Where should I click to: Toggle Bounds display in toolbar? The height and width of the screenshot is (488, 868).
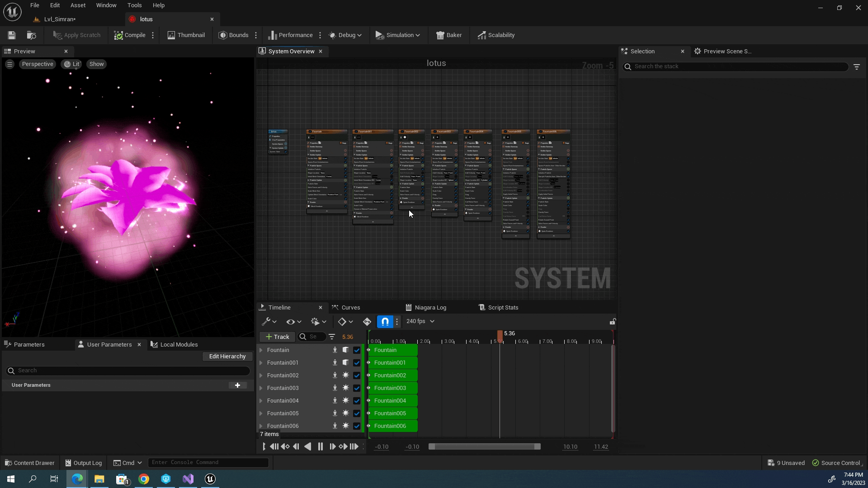click(x=233, y=35)
